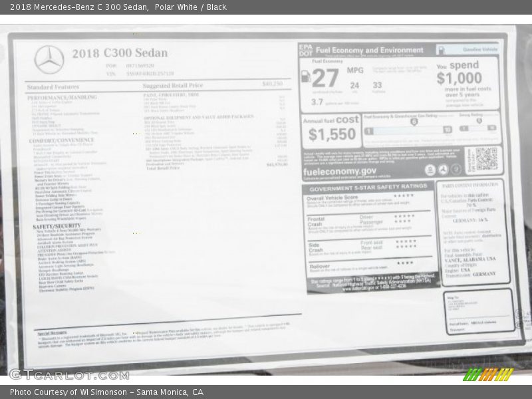532x399 pixels.
Task: Click the 'Frontal Crash' label
Action: click(x=316, y=222)
